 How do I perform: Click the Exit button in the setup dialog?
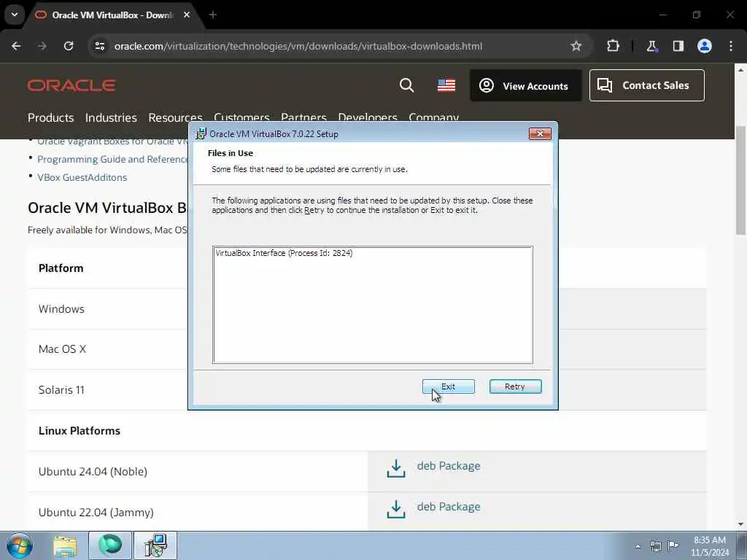(x=449, y=386)
